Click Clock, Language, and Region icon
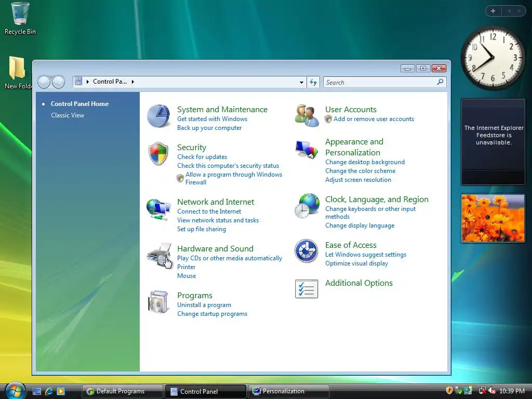 307,206
